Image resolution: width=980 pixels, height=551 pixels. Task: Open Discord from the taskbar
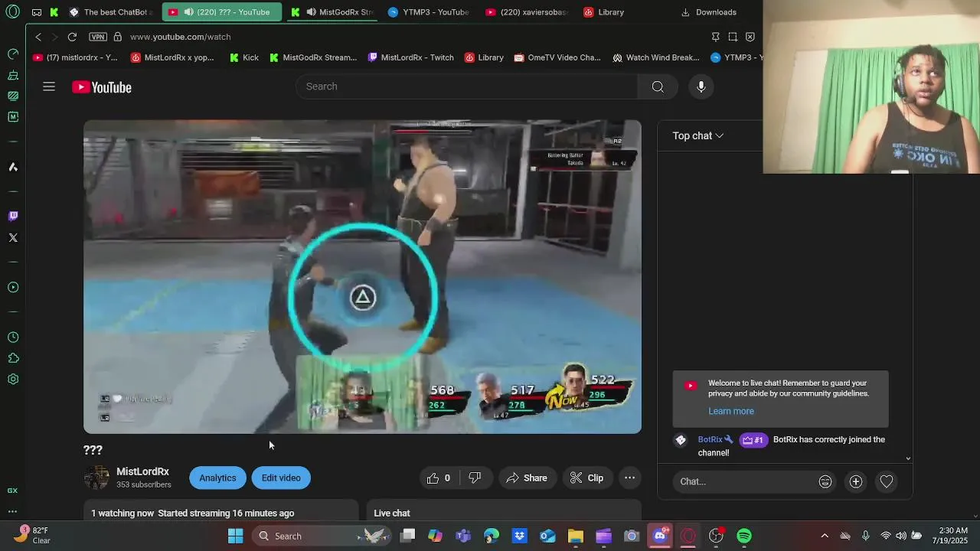[x=659, y=536]
